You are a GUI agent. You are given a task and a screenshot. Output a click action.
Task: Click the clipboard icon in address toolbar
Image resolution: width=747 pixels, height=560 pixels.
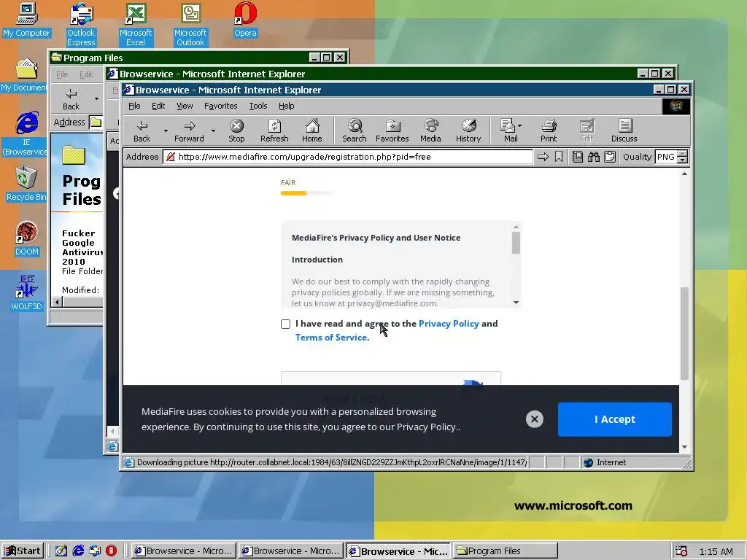(610, 157)
